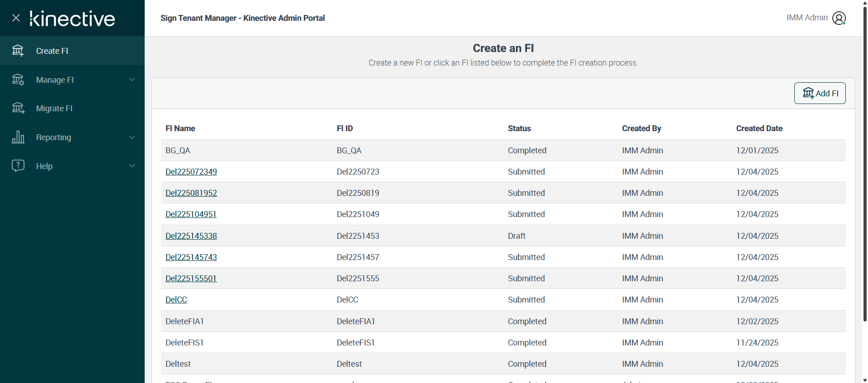Viewport: 868px width, 383px height.
Task: Click the Migrate FI icon
Action: coord(18,108)
